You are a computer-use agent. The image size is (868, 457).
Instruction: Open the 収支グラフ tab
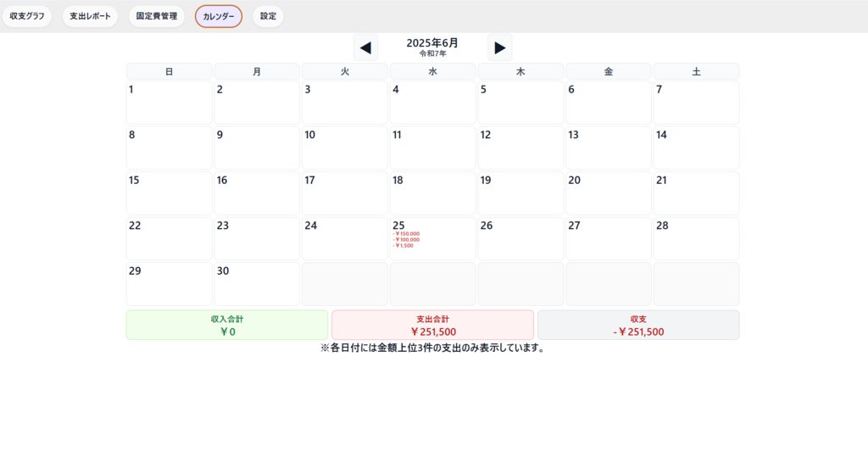(x=27, y=16)
